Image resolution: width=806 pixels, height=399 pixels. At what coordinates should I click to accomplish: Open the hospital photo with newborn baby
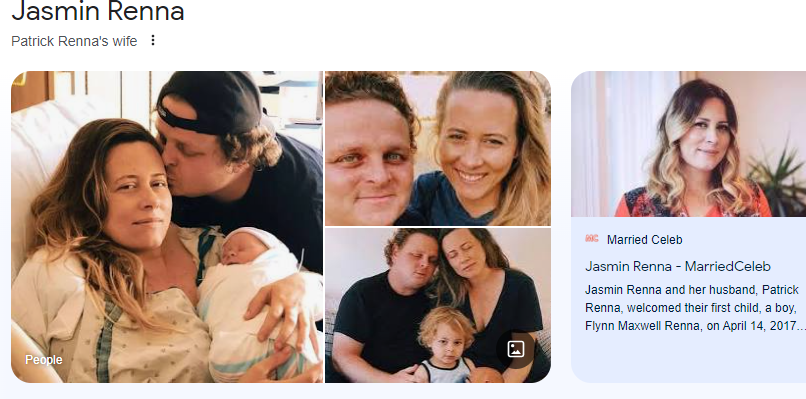pyautogui.click(x=167, y=227)
